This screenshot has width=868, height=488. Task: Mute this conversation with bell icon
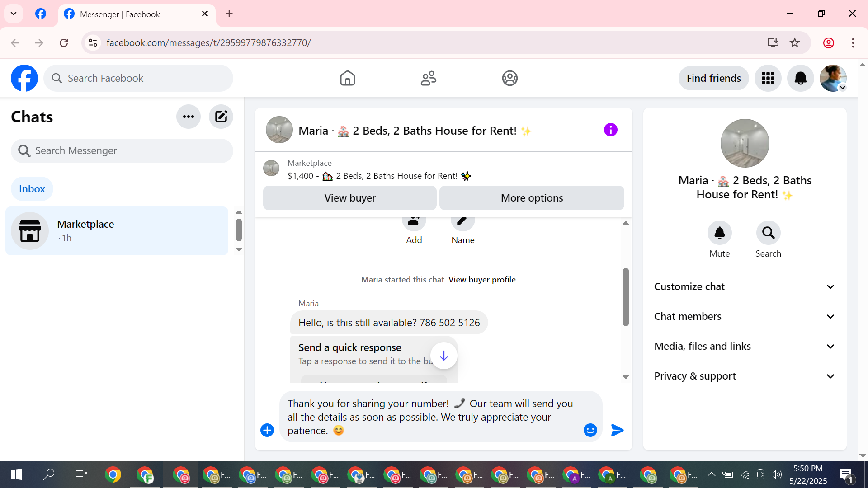(720, 233)
